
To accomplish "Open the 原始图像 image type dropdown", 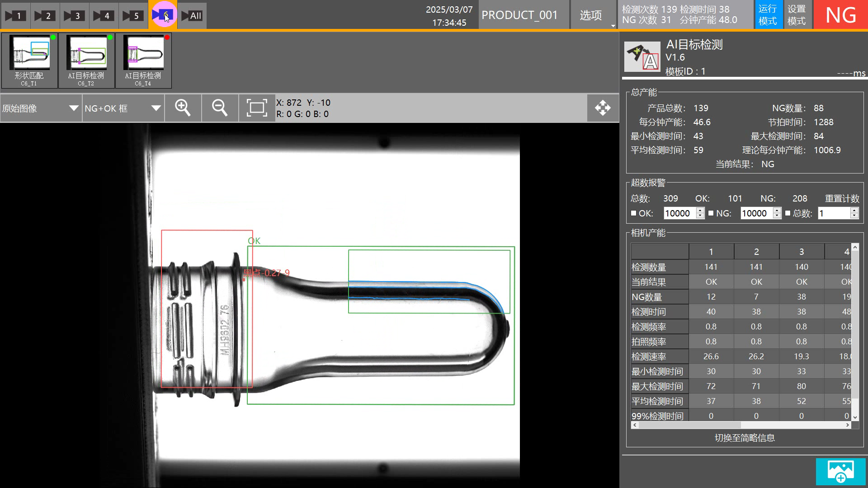I will 41,108.
